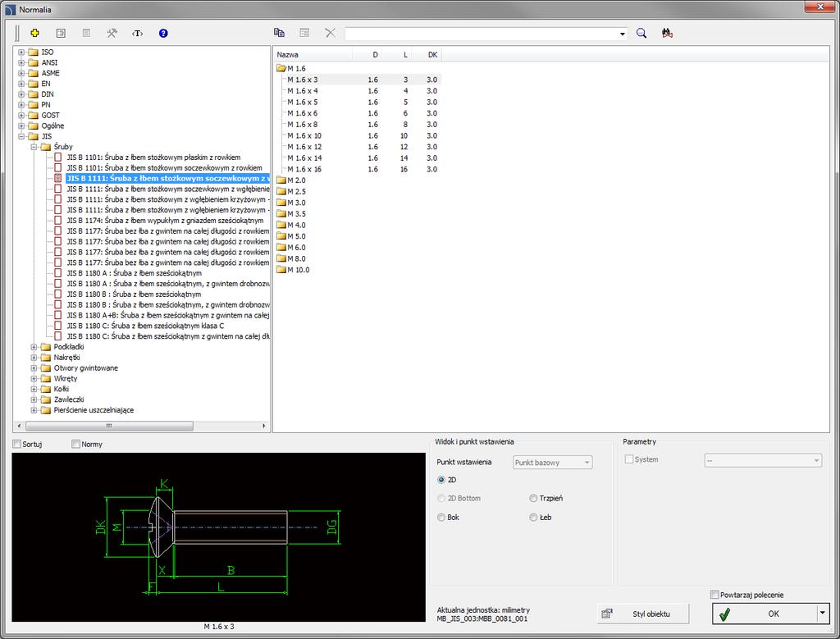This screenshot has width=840, height=639.
Task: Open the OK button dropdown arrow
Action: coord(822,614)
